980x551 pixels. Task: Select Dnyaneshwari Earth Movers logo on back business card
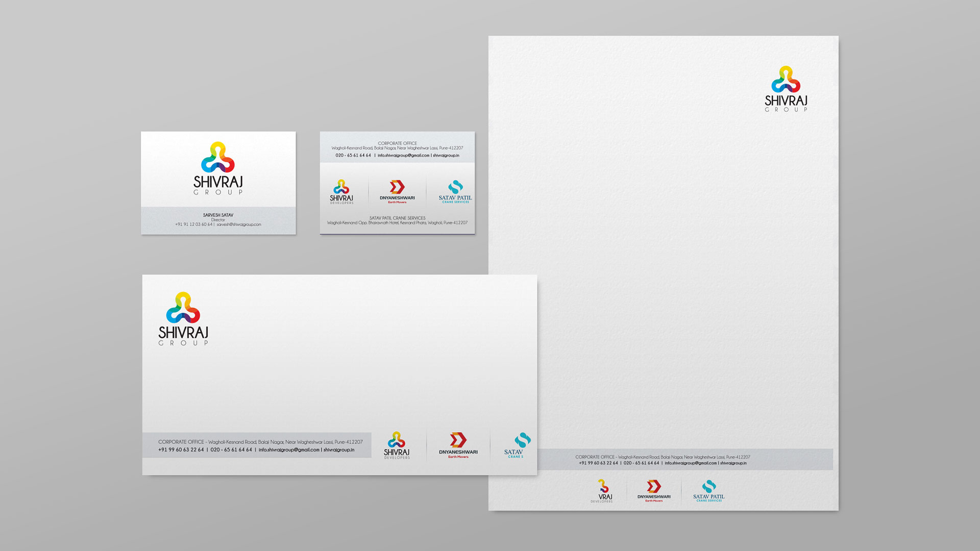[397, 192]
